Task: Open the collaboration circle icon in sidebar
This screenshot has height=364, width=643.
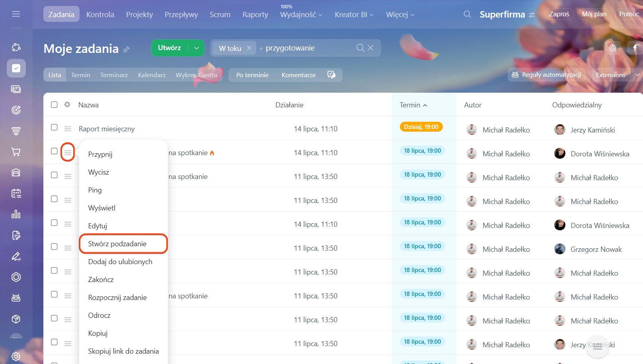Action: [x=16, y=47]
